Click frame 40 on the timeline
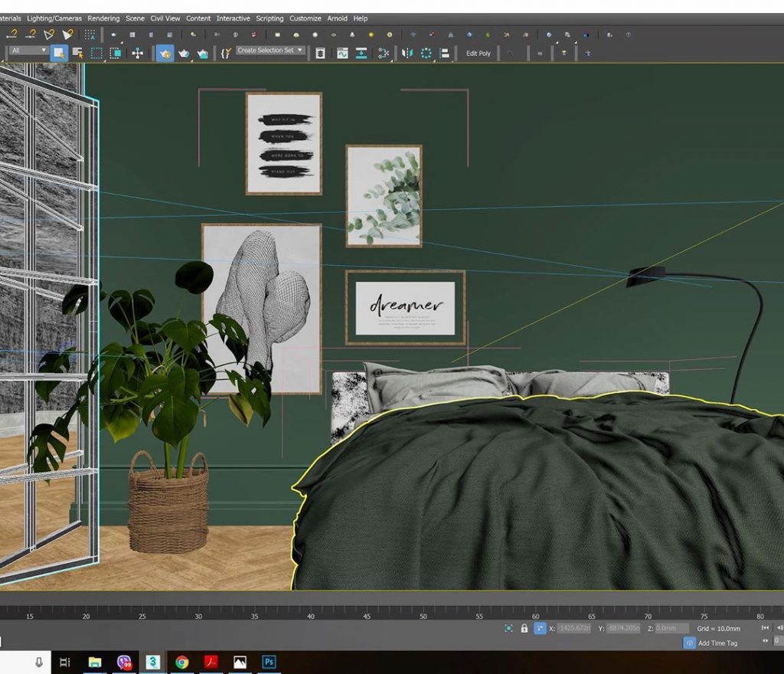784x674 pixels. 311,616
